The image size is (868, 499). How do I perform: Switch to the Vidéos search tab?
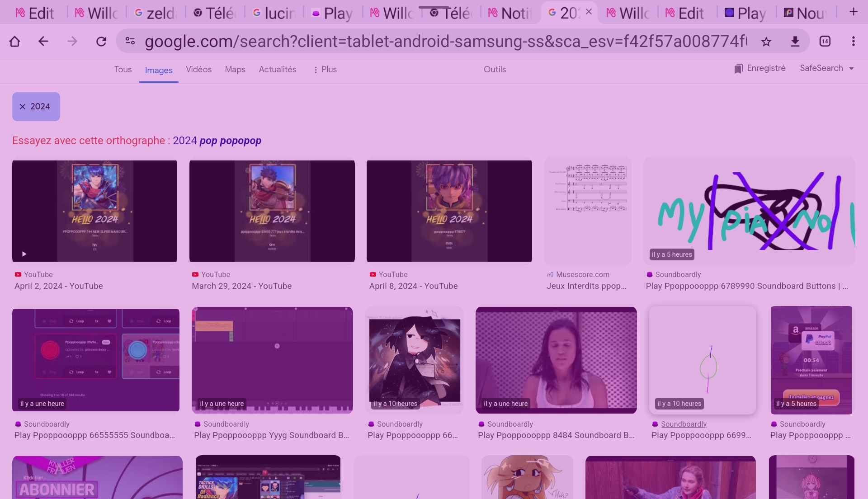[198, 70]
